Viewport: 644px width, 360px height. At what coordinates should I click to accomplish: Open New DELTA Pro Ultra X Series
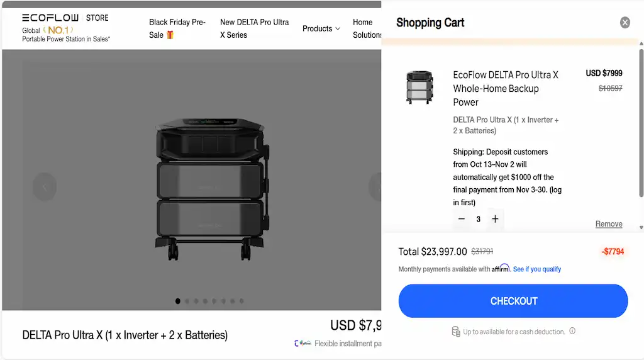[x=254, y=28]
